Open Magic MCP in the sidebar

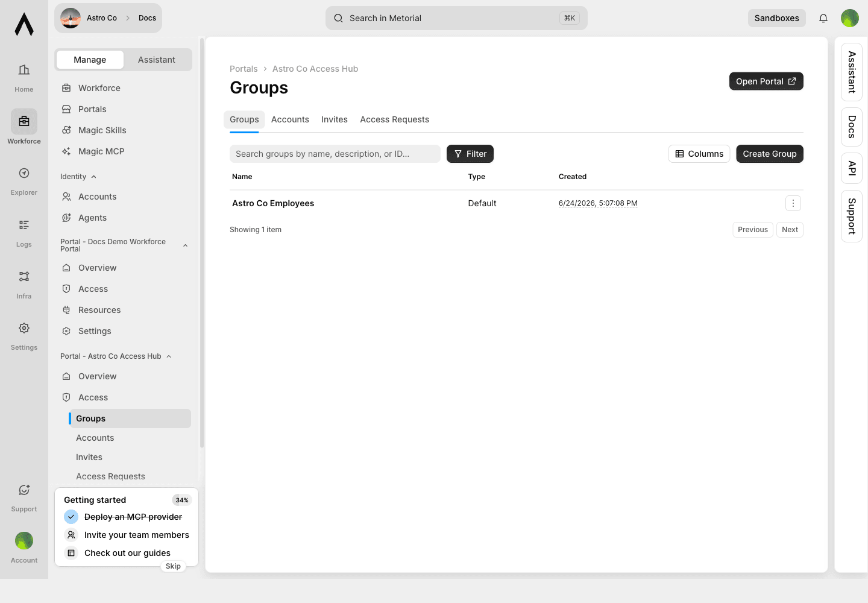(124, 151)
